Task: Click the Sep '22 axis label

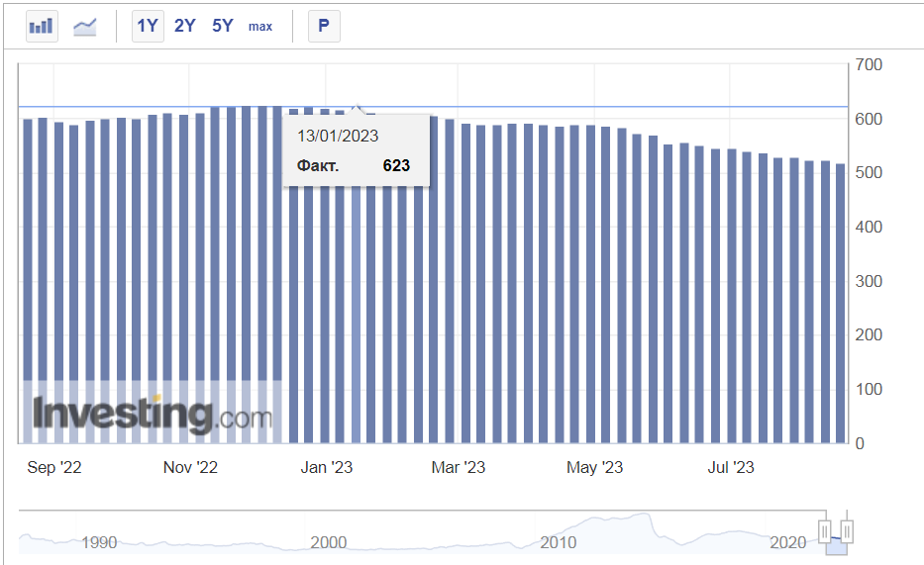Action: (54, 467)
